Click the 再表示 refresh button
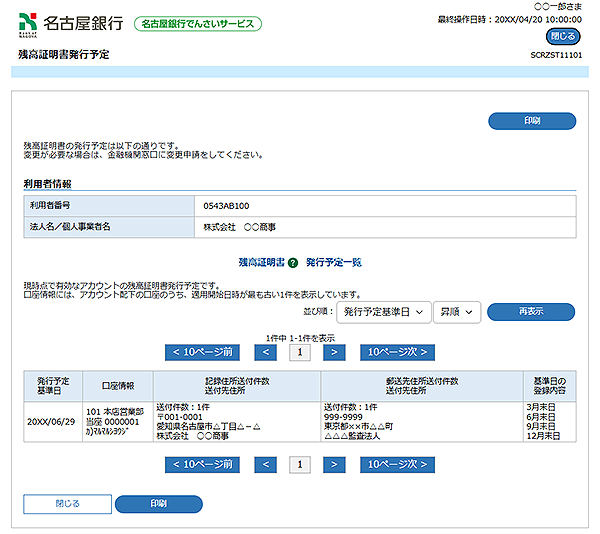 pos(530,312)
